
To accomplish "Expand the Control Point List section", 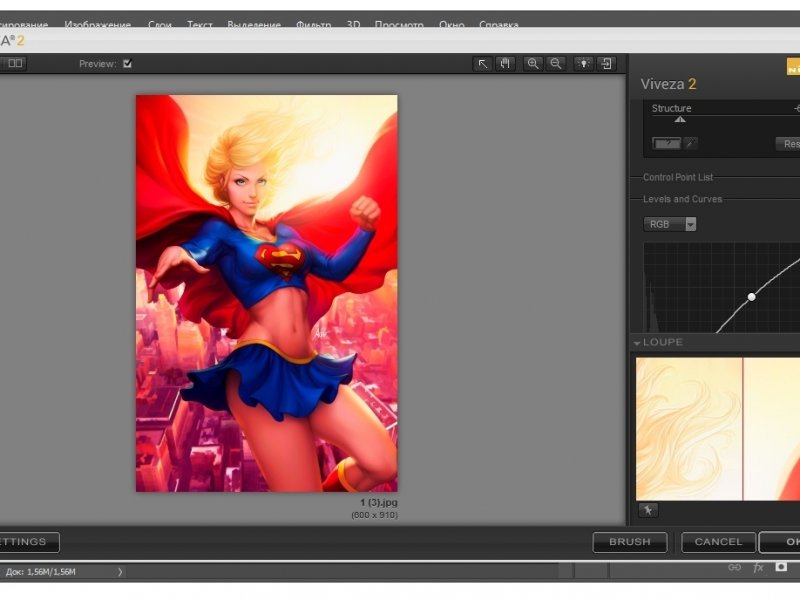I will click(x=678, y=177).
